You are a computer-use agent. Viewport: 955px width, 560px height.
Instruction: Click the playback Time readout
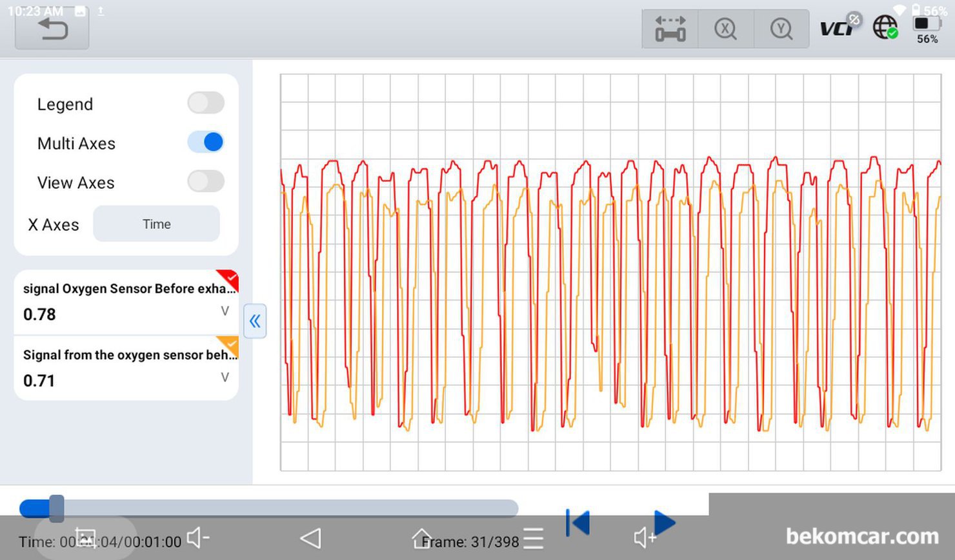coord(100,542)
